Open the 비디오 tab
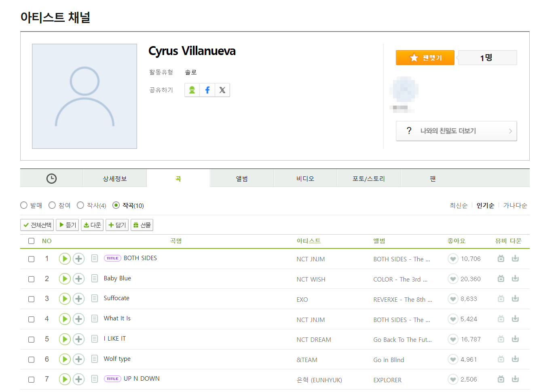 (x=305, y=178)
